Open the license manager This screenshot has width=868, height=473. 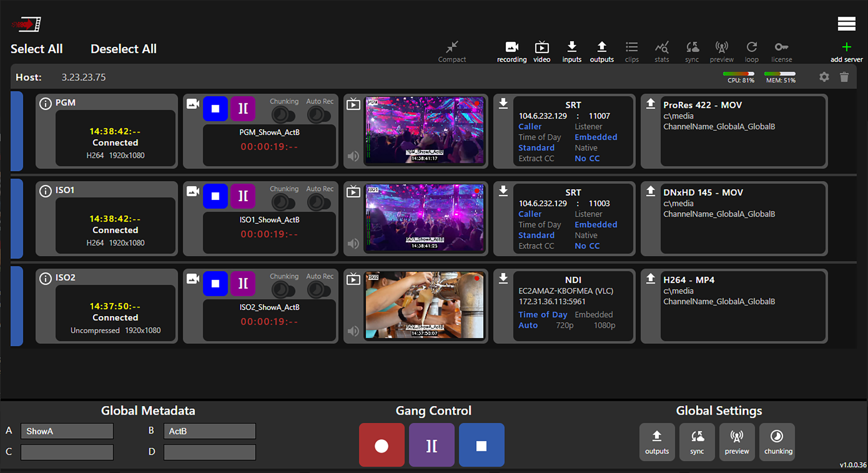(x=782, y=51)
